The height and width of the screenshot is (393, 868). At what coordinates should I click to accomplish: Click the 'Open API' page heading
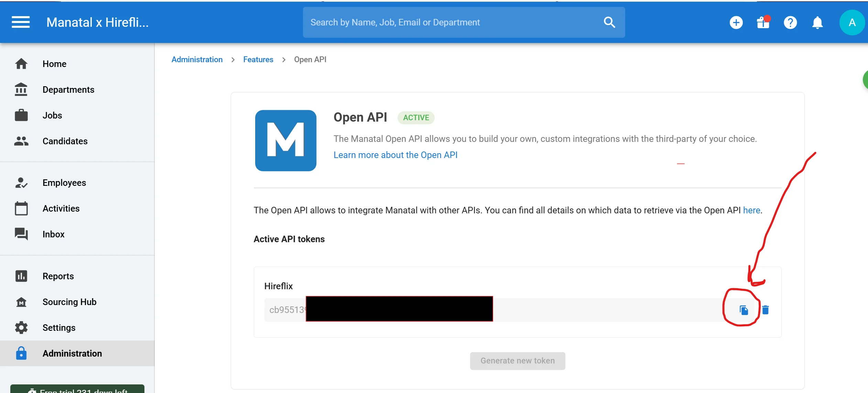(x=360, y=117)
